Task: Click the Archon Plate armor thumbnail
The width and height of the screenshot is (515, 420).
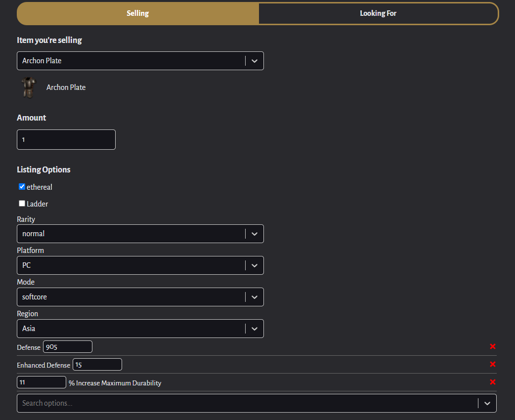Action: tap(29, 87)
